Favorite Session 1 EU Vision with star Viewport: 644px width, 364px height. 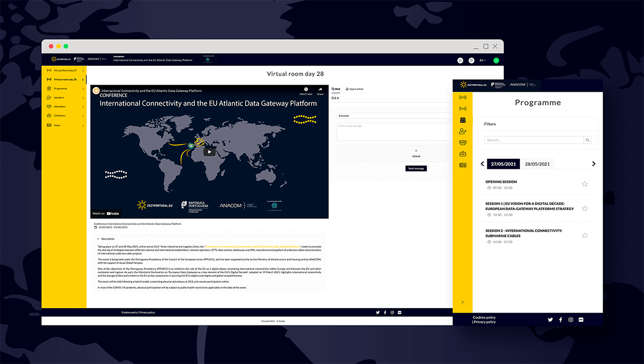point(585,208)
